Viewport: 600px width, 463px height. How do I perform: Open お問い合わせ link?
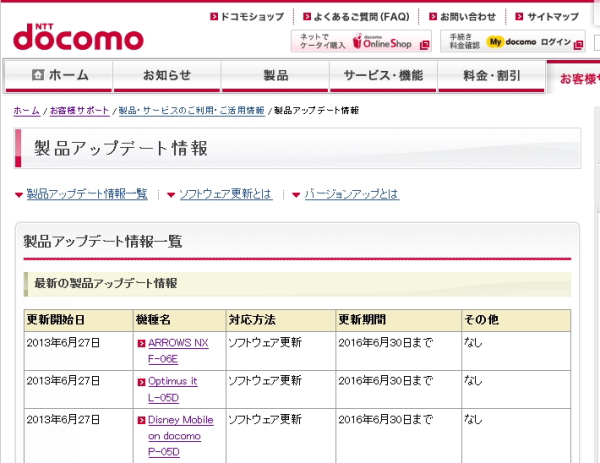468,17
